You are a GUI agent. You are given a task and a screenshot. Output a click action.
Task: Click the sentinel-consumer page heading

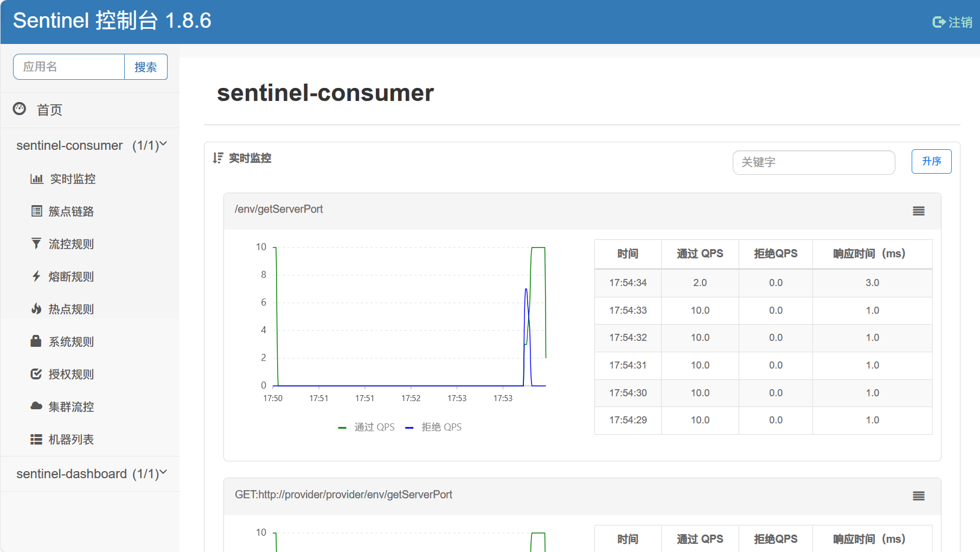[x=325, y=93]
